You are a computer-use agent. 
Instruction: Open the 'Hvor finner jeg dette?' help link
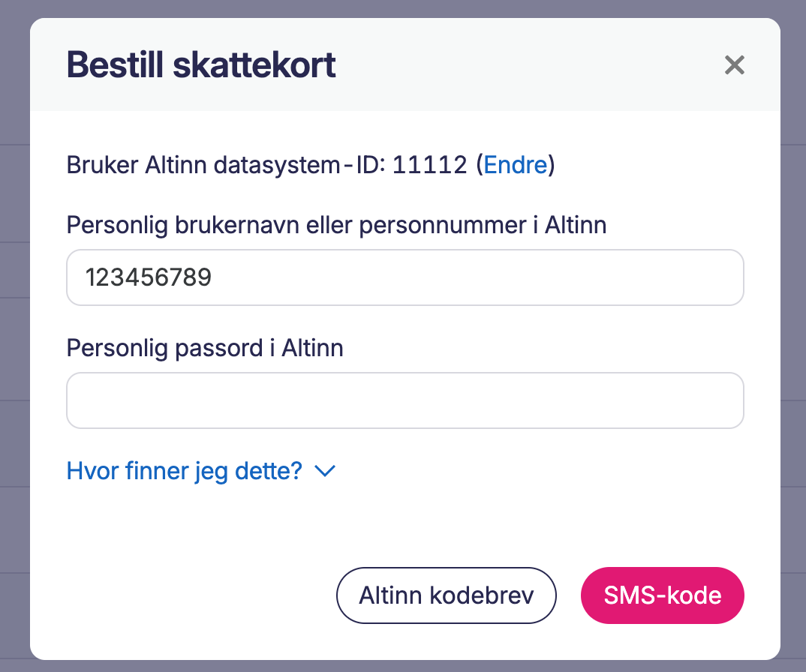pos(185,471)
